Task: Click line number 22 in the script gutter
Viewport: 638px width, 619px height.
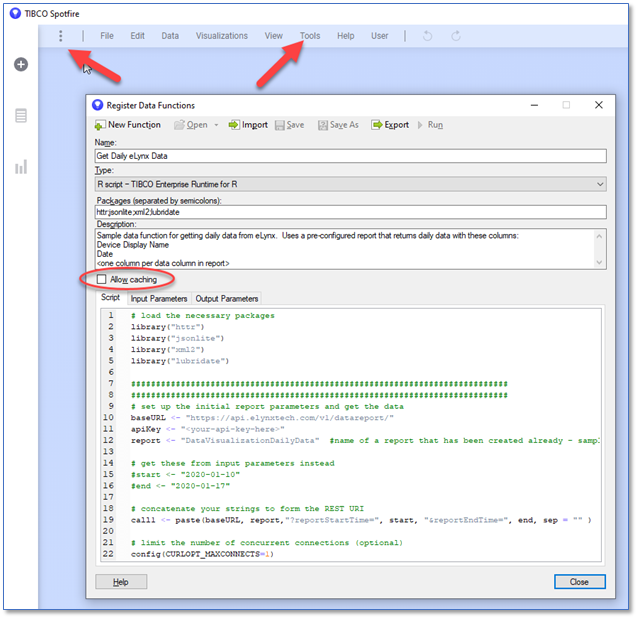Action: (x=108, y=554)
